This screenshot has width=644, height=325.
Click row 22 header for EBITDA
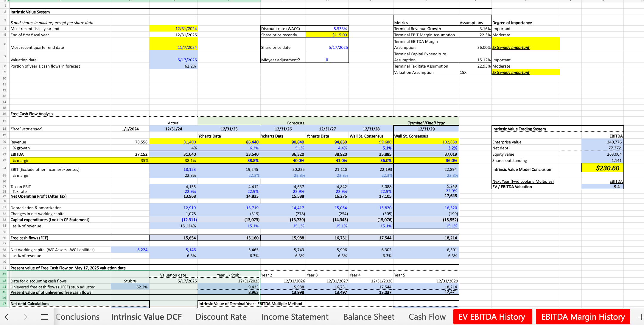tap(4, 154)
